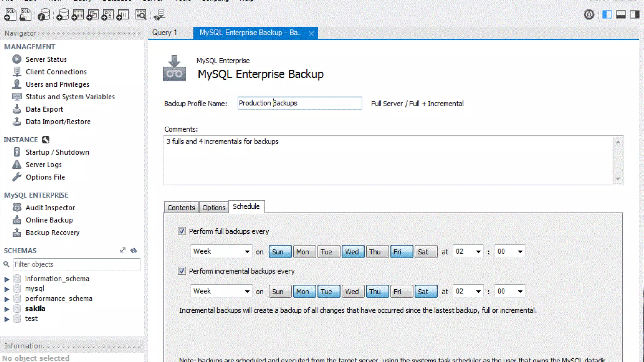644x362 pixels.
Task: Switch to the Options tab
Action: coord(214,208)
